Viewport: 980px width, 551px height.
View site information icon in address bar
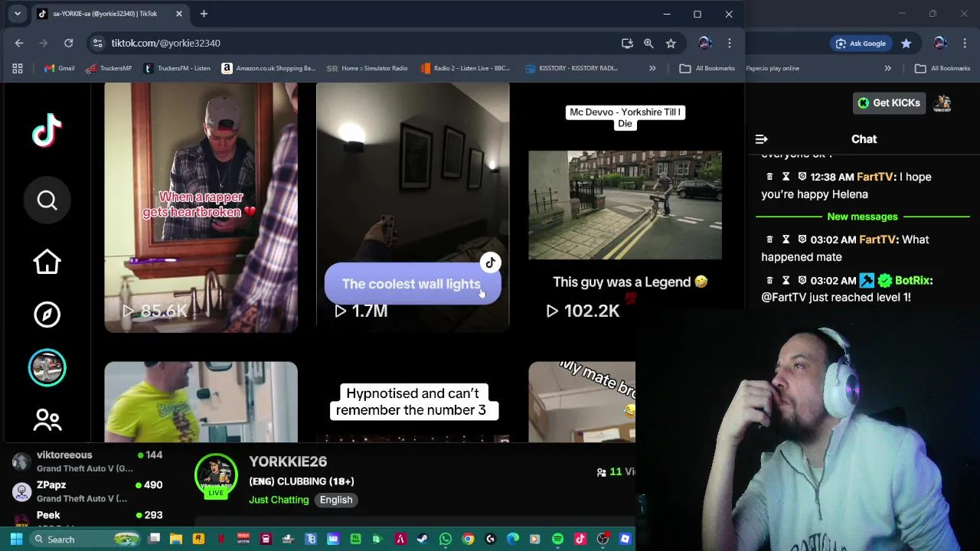pyautogui.click(x=96, y=43)
